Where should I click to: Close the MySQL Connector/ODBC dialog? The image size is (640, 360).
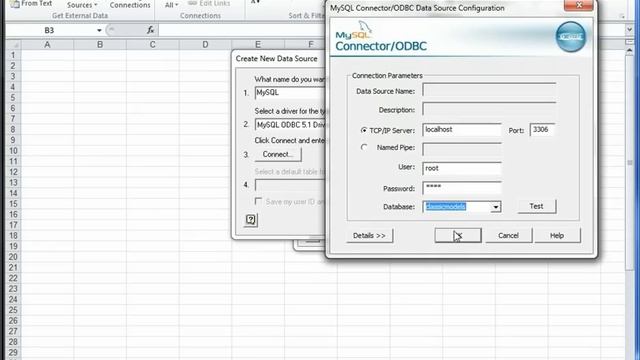(579, 5)
